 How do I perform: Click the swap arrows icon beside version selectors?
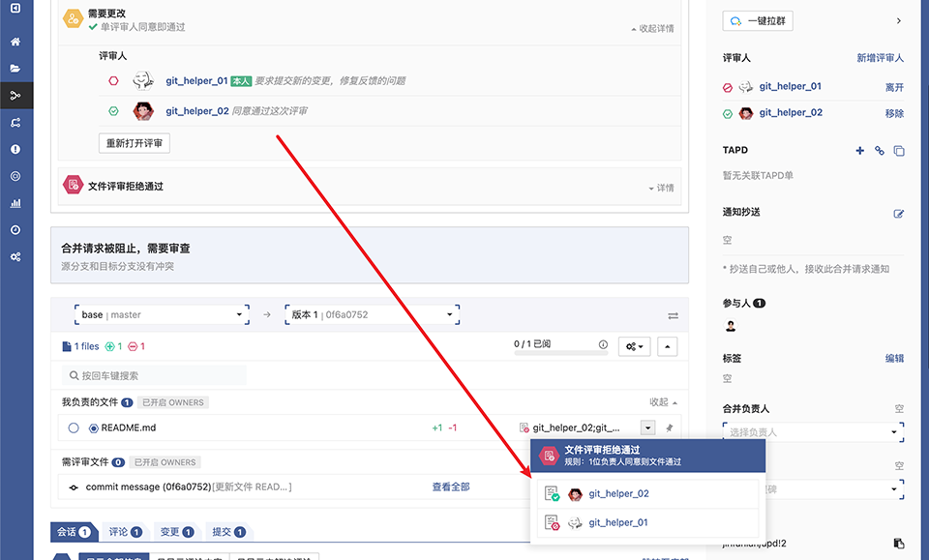[x=673, y=315]
